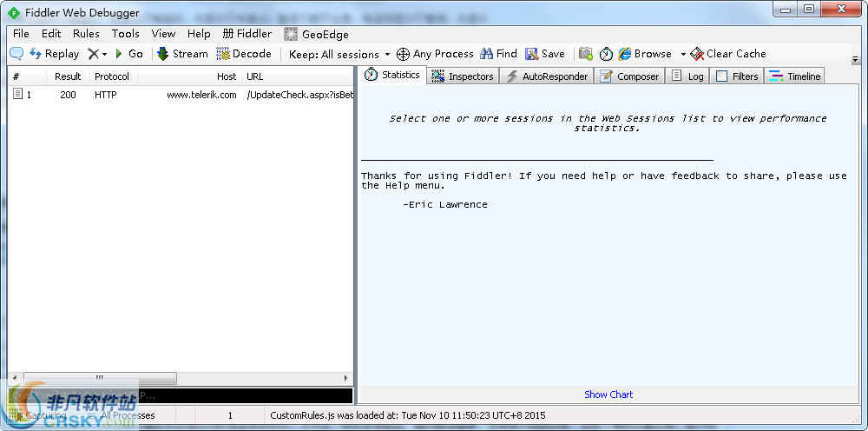Click session count 1 in status bar
This screenshot has height=431, width=868.
pyautogui.click(x=230, y=415)
